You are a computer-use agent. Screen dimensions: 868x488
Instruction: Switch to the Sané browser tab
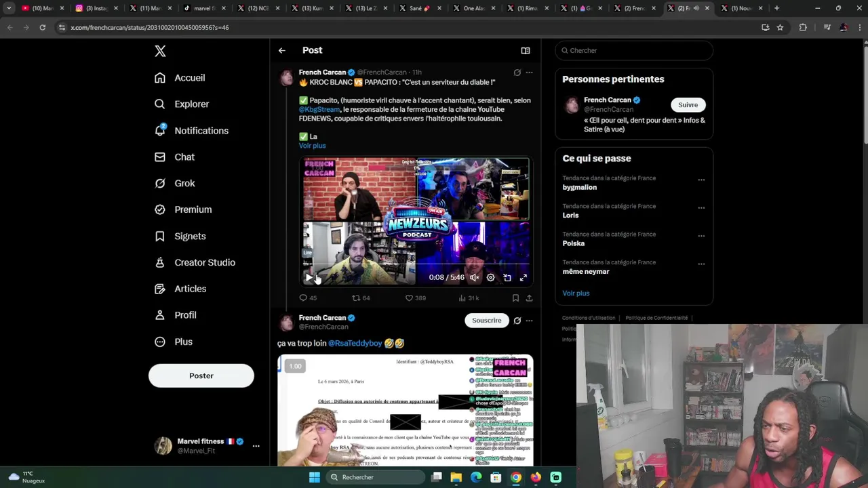[420, 8]
